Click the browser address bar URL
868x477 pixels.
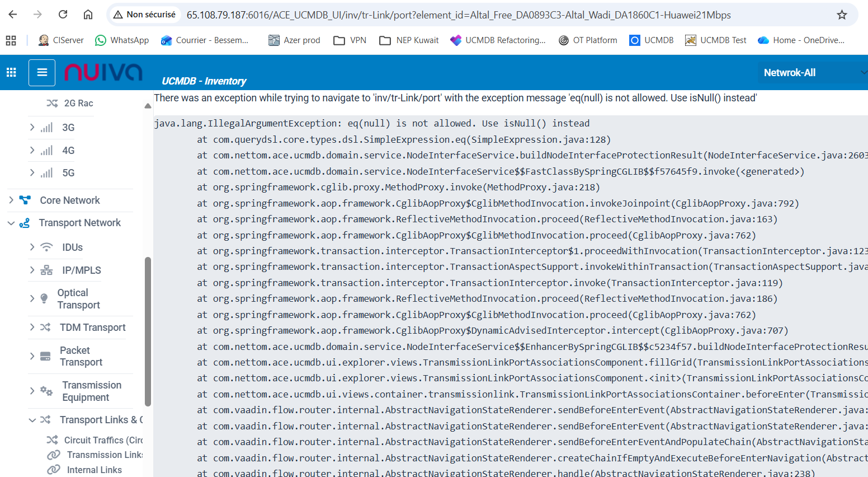459,15
